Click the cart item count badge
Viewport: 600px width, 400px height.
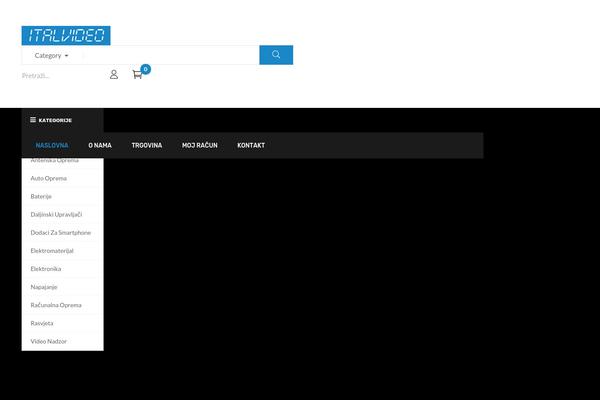pyautogui.click(x=145, y=69)
